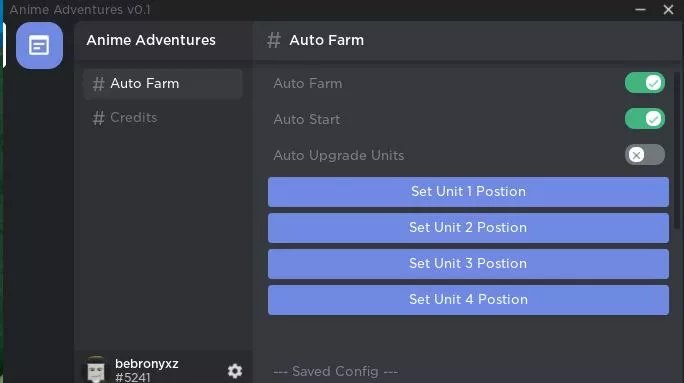The image size is (684, 383).
Task: Close the Anime Adventures v0.1 window
Action: [668, 9]
